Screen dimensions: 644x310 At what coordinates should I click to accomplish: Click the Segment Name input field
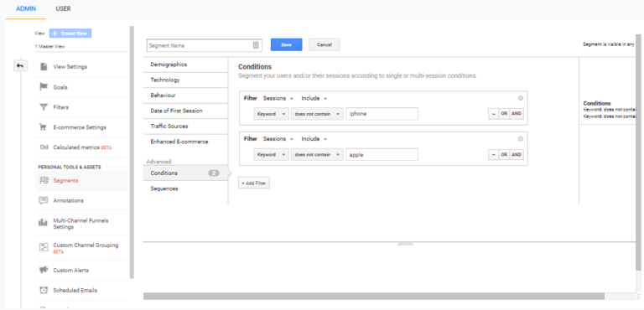(204, 45)
